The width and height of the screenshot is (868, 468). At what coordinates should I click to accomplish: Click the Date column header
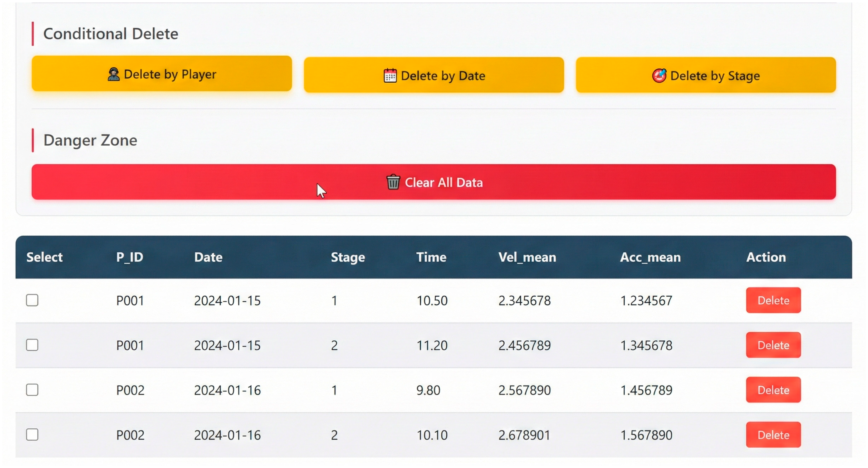[x=208, y=257]
